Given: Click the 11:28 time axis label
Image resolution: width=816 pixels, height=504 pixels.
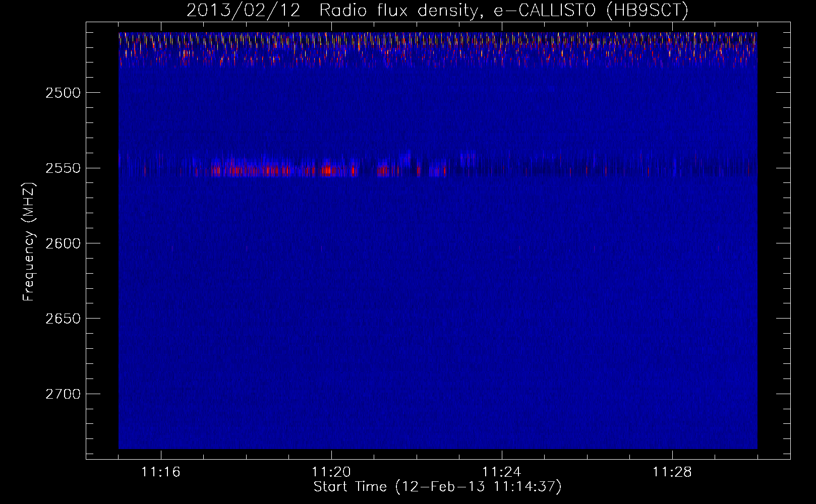Looking at the screenshot, I should [x=672, y=472].
